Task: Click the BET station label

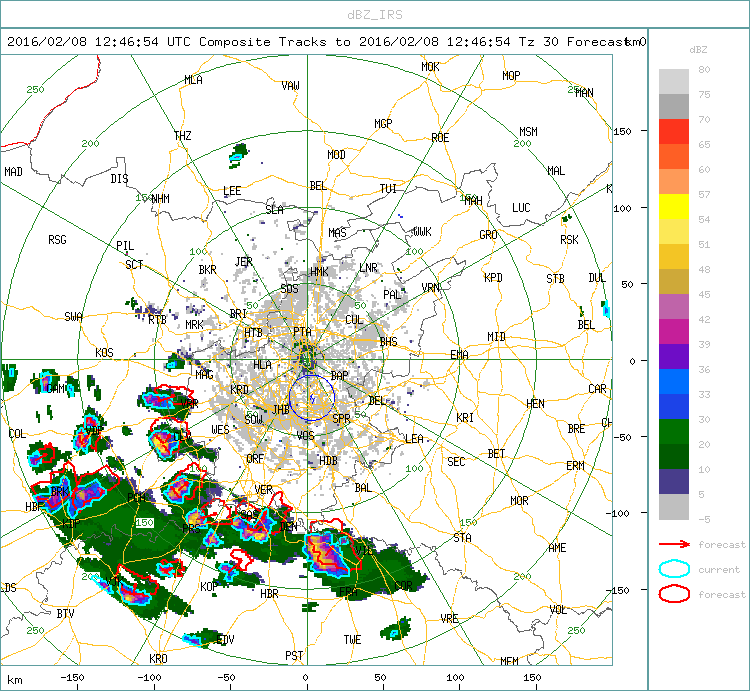Action: pyautogui.click(x=496, y=453)
